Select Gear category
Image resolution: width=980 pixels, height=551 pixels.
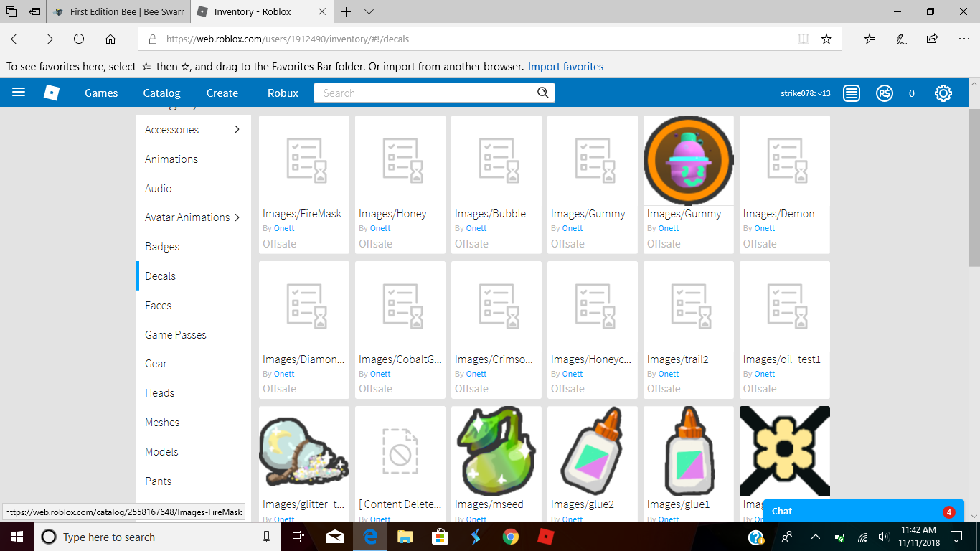(x=156, y=363)
